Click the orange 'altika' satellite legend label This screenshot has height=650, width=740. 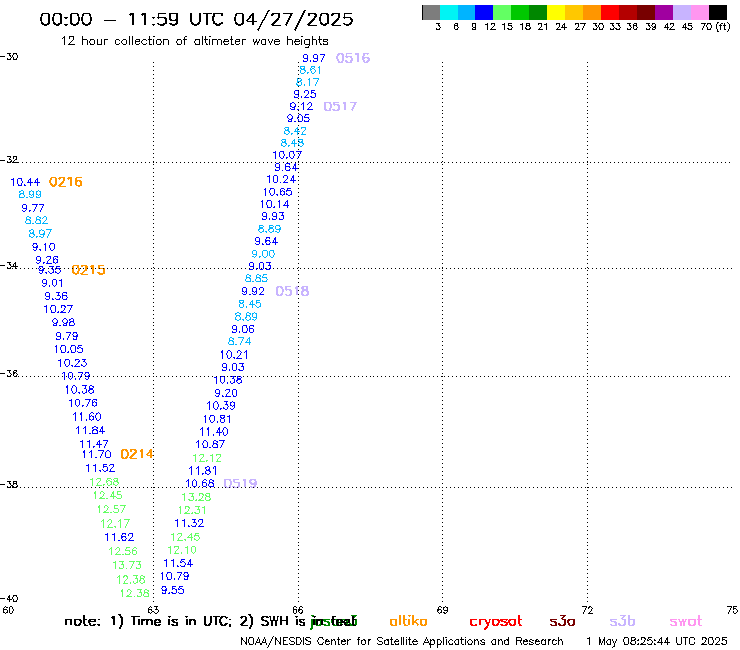point(408,621)
